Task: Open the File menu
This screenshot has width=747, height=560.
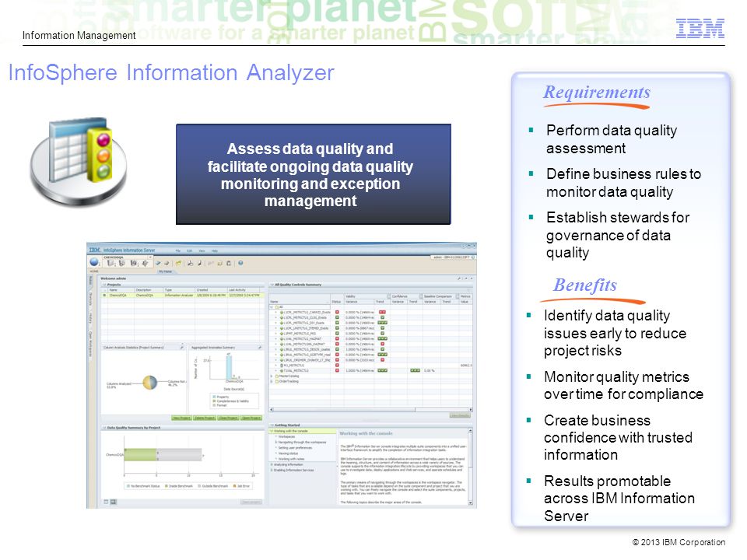Action: 177,250
